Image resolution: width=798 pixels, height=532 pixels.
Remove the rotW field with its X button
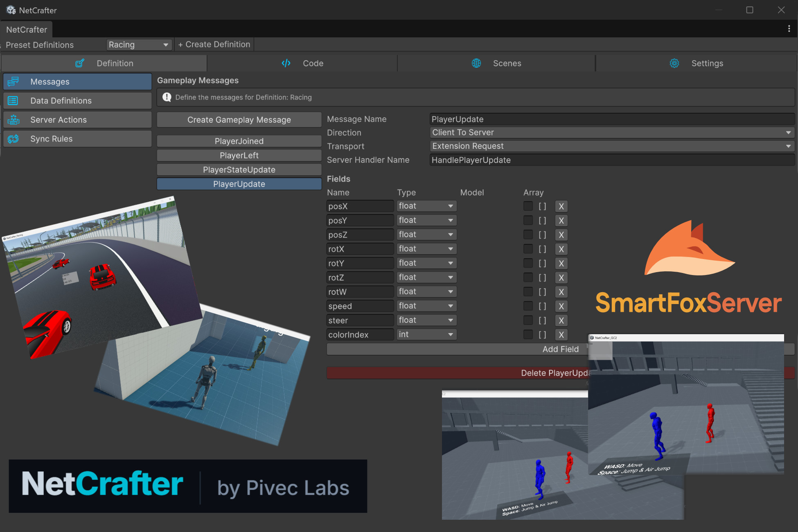tap(561, 292)
